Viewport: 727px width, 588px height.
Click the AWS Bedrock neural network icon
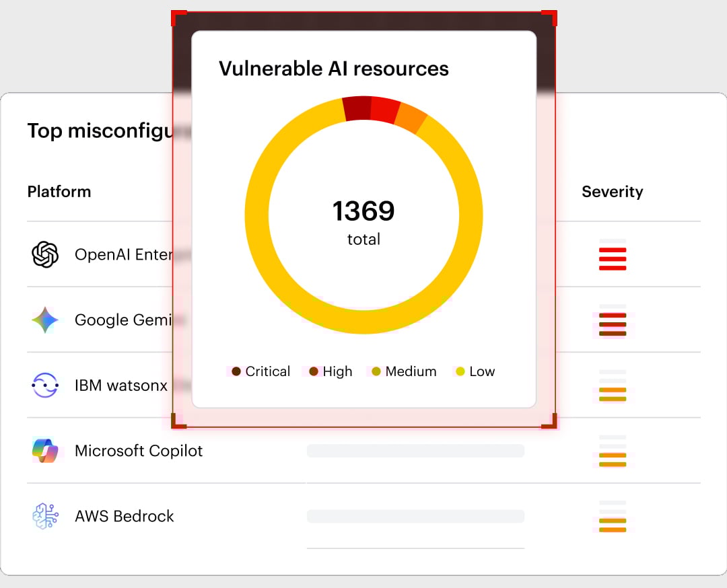(x=46, y=516)
